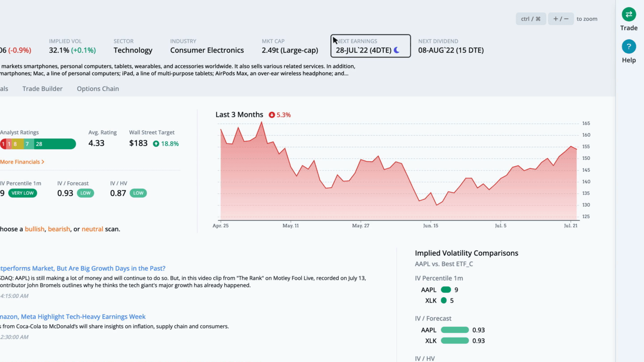Open the 'Big Growth Days in the Past?' article
The image size is (644, 362).
tap(83, 268)
